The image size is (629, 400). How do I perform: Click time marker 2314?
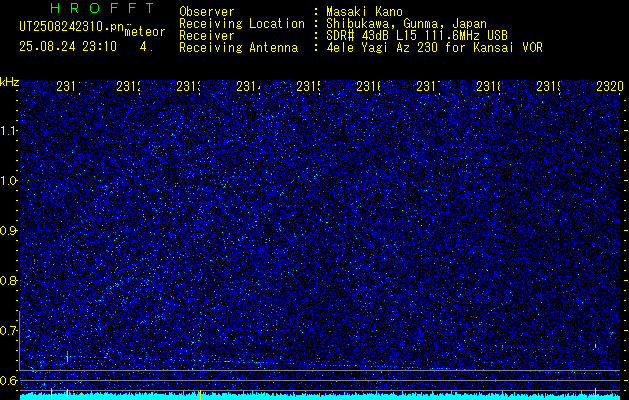(x=249, y=87)
